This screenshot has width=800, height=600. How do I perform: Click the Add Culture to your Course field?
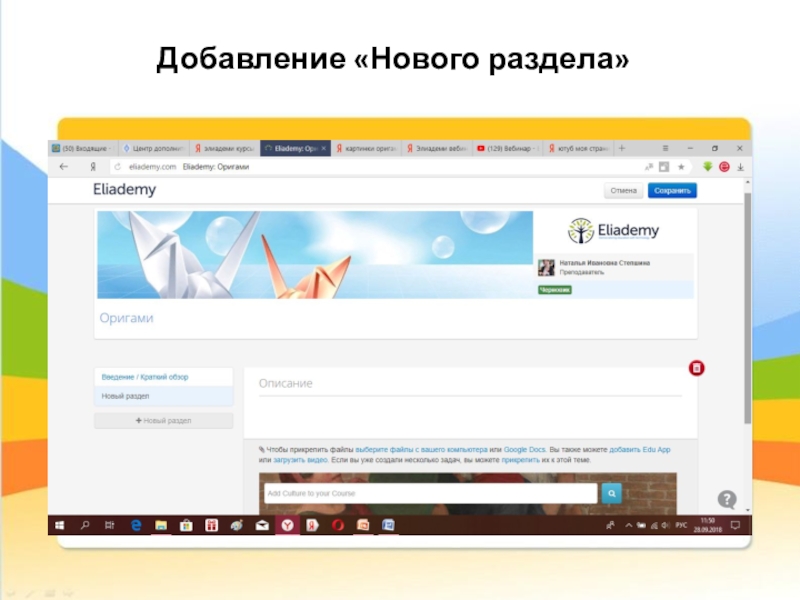430,493
